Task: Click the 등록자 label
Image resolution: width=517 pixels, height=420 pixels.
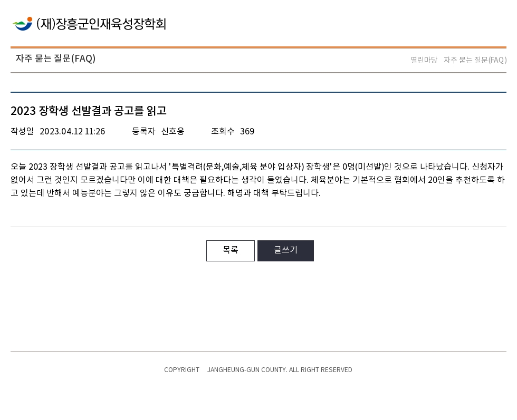Action: [143, 131]
